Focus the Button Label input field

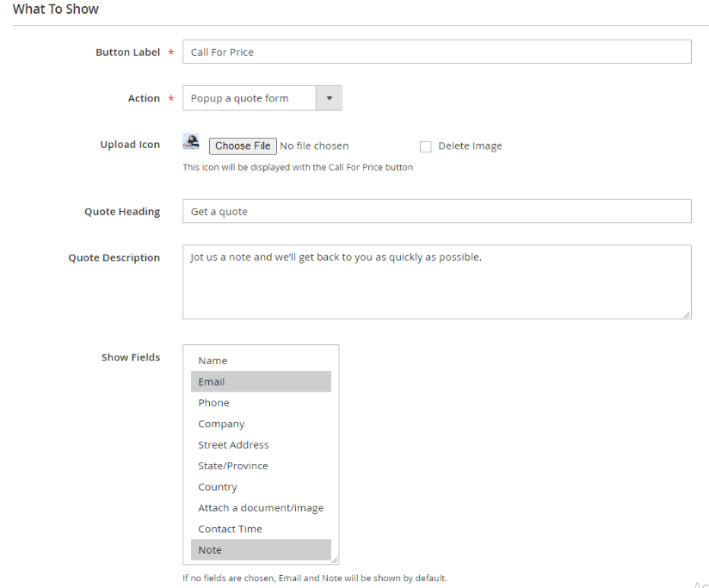436,53
